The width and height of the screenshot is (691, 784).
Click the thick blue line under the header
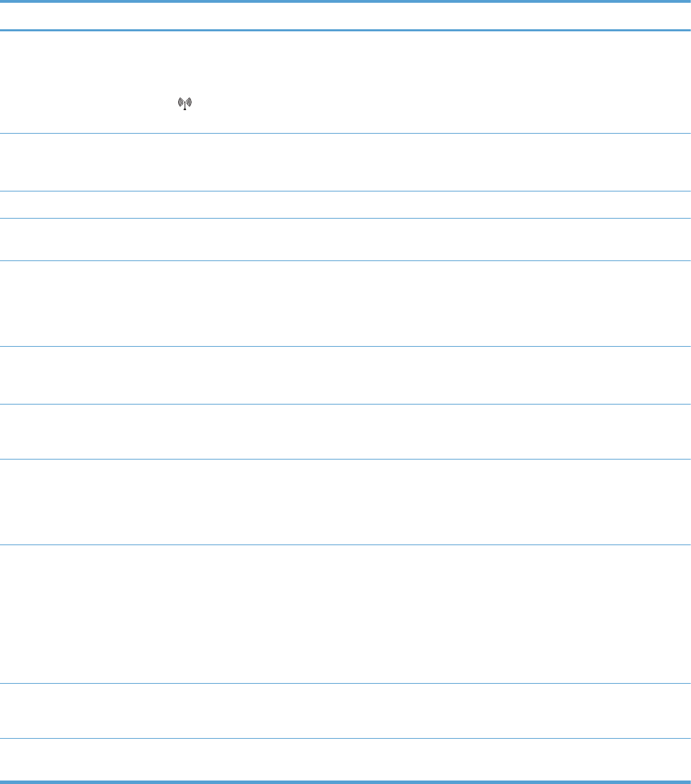point(345,31)
